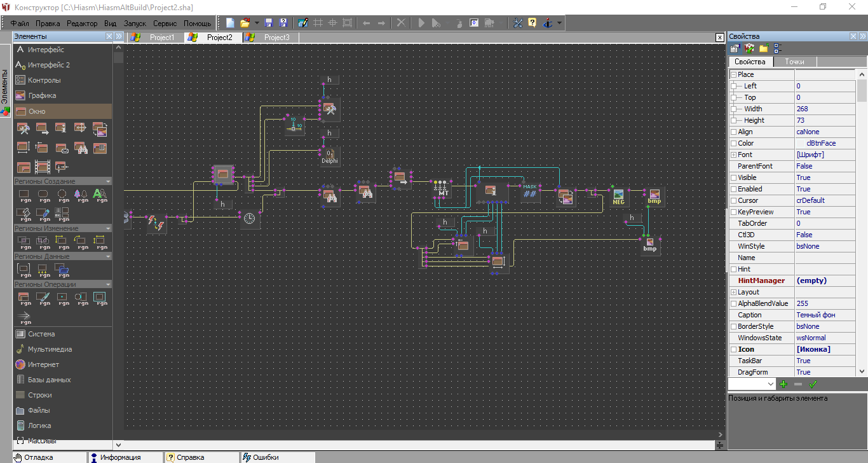Toggle the Align property checkbox
Image resolution: width=868 pixels, height=463 pixels.
(733, 132)
